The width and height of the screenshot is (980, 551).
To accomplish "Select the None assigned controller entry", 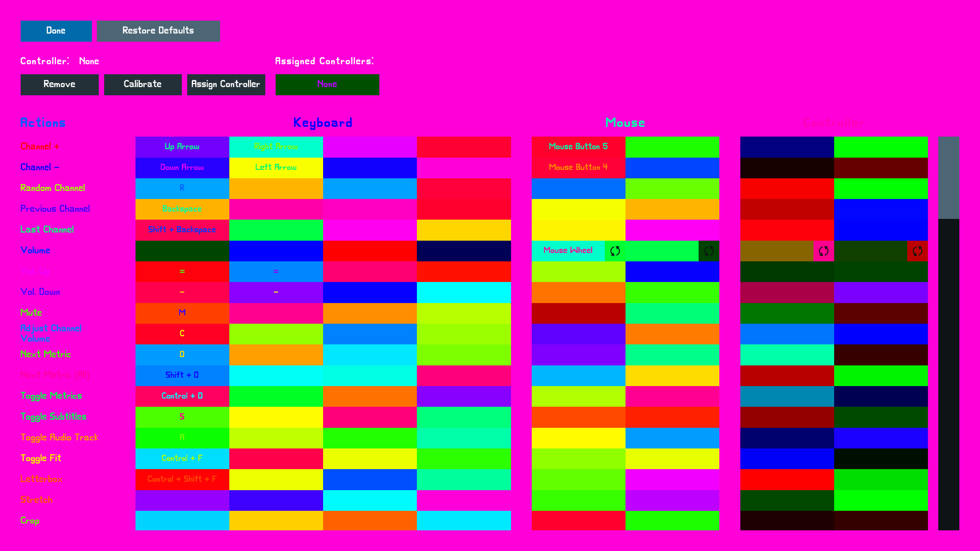I will pyautogui.click(x=327, y=85).
